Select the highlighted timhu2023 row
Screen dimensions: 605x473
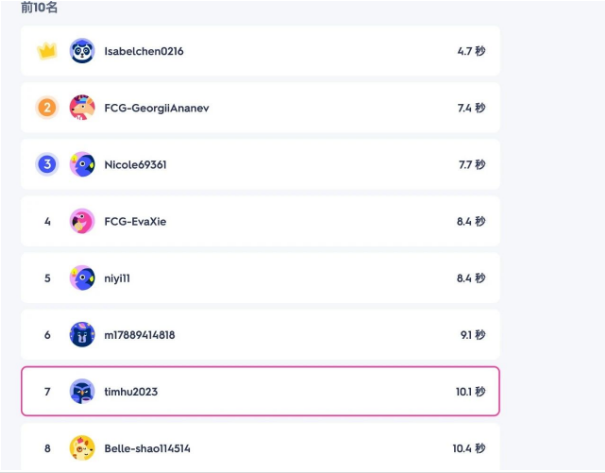[x=260, y=391]
